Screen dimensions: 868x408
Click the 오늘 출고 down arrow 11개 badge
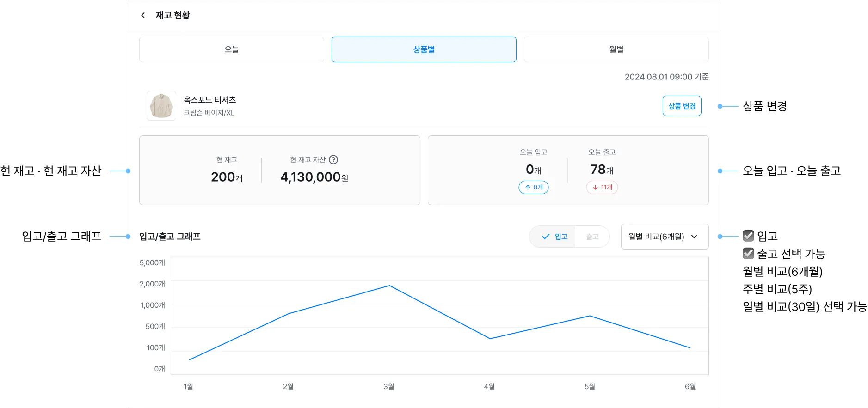[602, 187]
